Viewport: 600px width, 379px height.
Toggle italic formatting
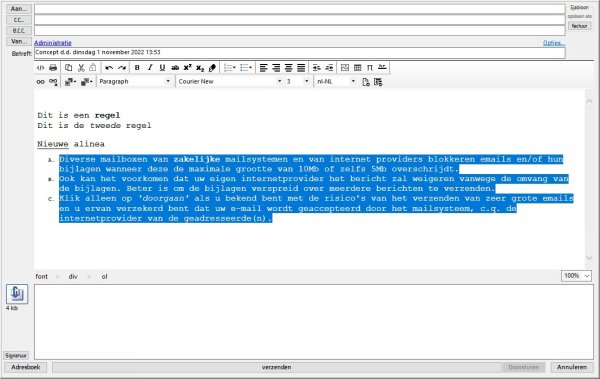(150, 68)
